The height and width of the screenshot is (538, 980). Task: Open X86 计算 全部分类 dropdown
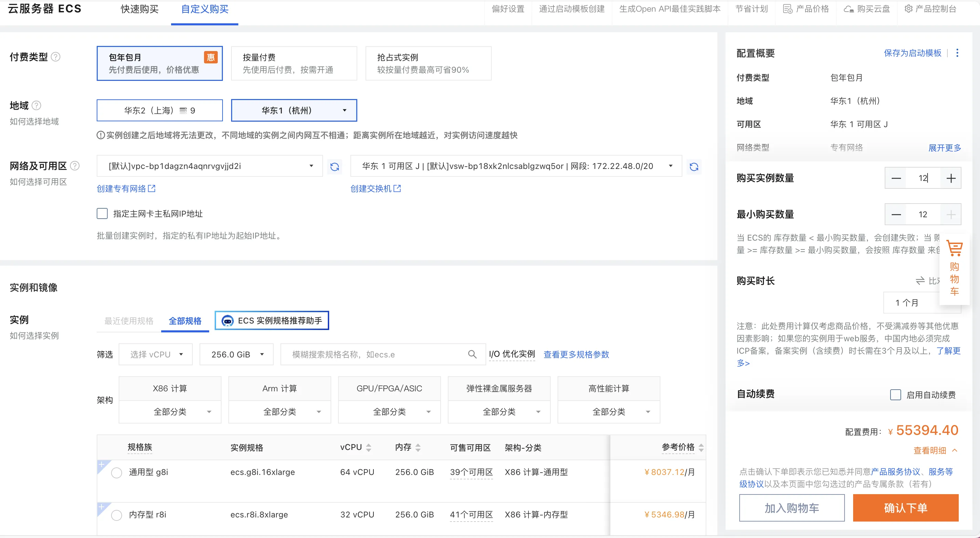coord(170,412)
